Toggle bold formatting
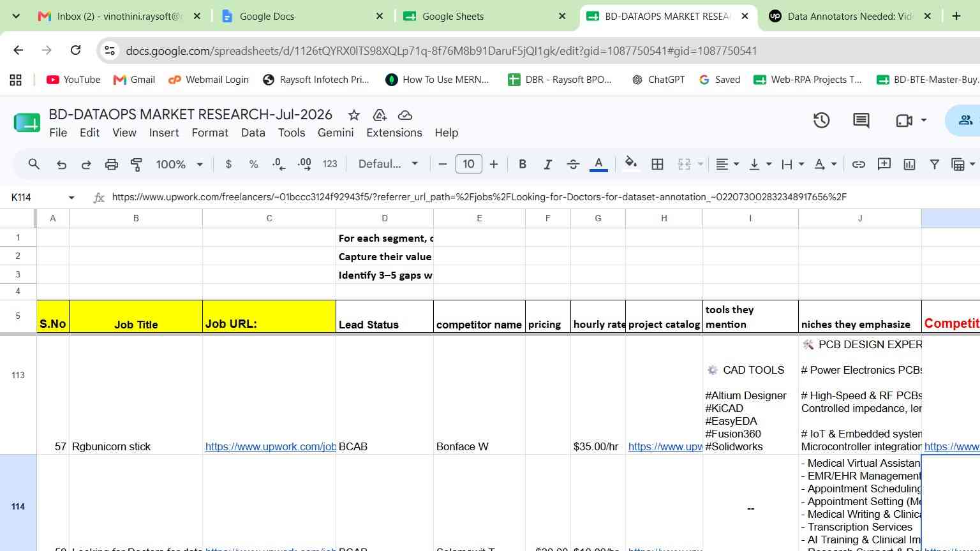Screen dimensions: 980x551 pyautogui.click(x=523, y=165)
